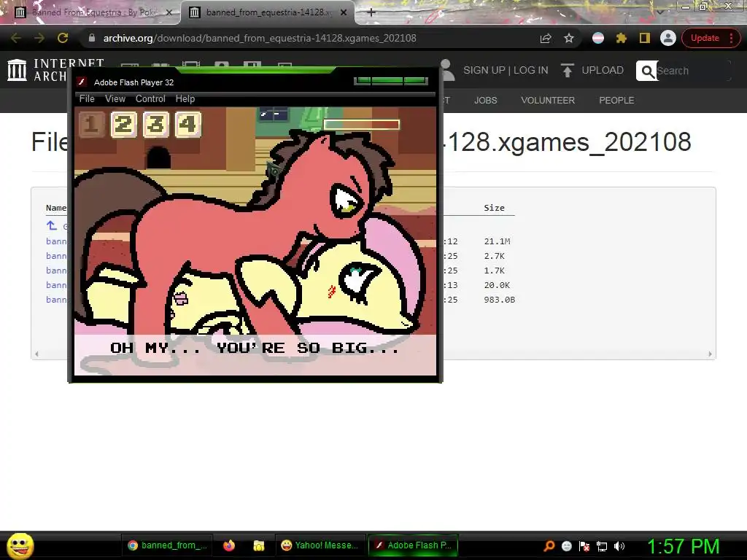Switch to banned_from_ Chrome taskbar item
Screen dimensions: 747x560
[x=167, y=545]
